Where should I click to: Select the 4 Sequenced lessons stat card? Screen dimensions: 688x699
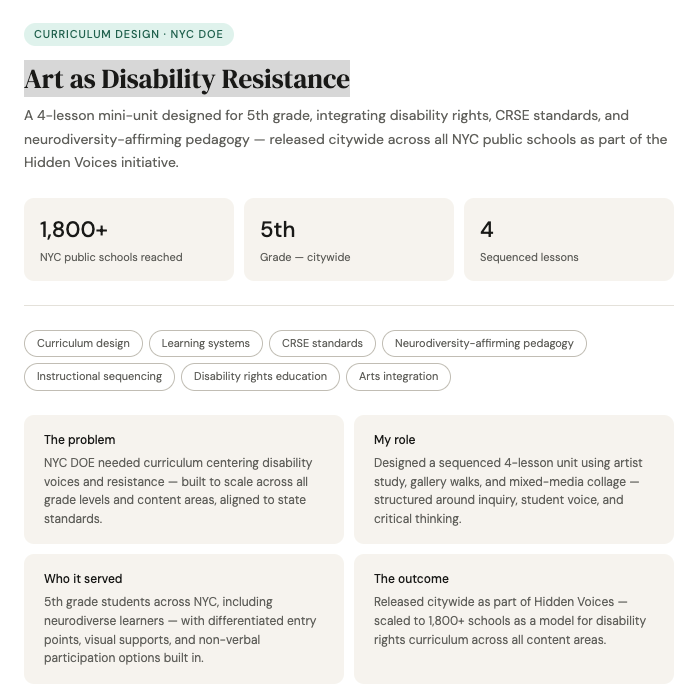(569, 240)
